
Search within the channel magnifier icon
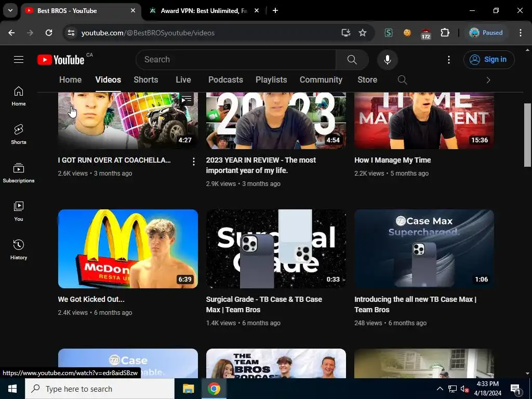click(x=402, y=80)
